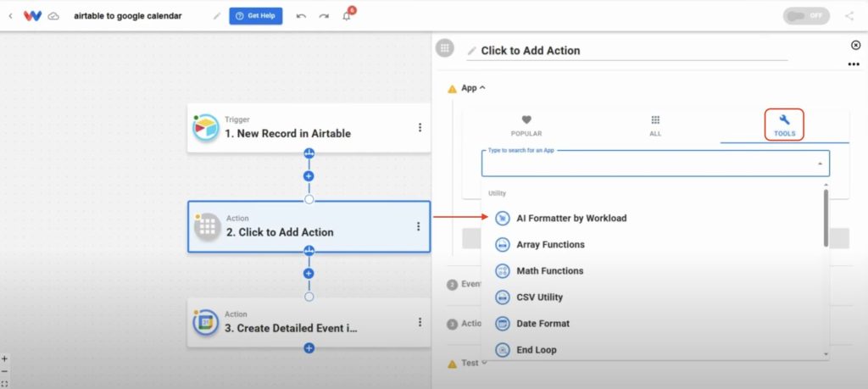The width and height of the screenshot is (868, 389).
Task: Zoom in the canvas
Action: tap(4, 358)
